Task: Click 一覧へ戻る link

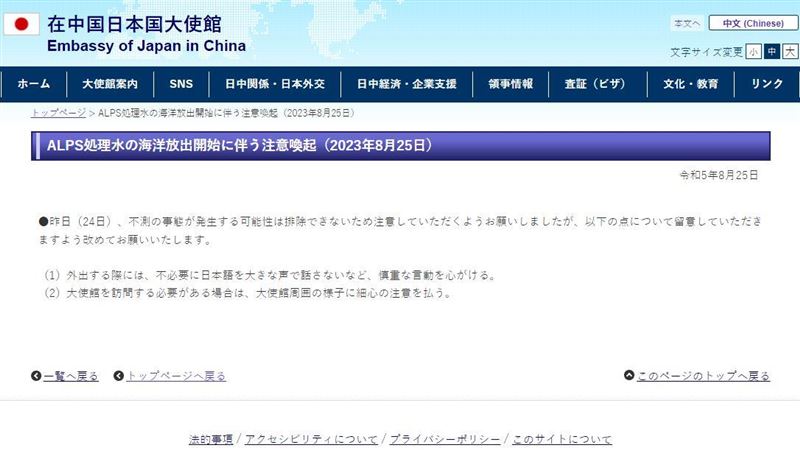Action: pos(71,376)
